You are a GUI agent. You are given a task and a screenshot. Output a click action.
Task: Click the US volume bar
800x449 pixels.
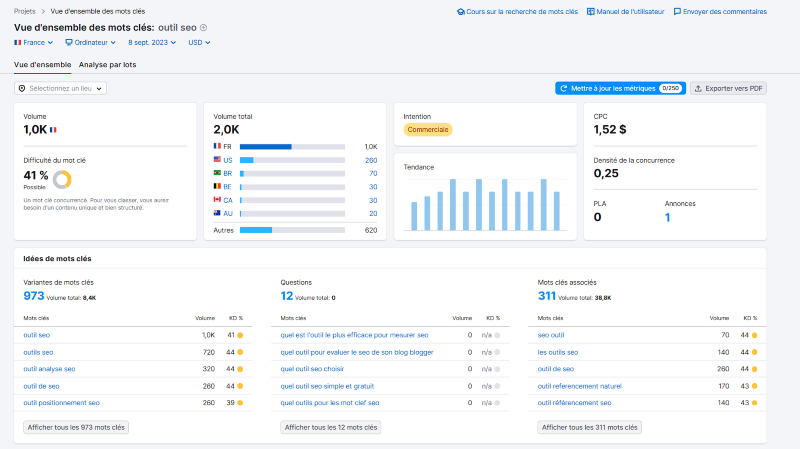point(292,160)
